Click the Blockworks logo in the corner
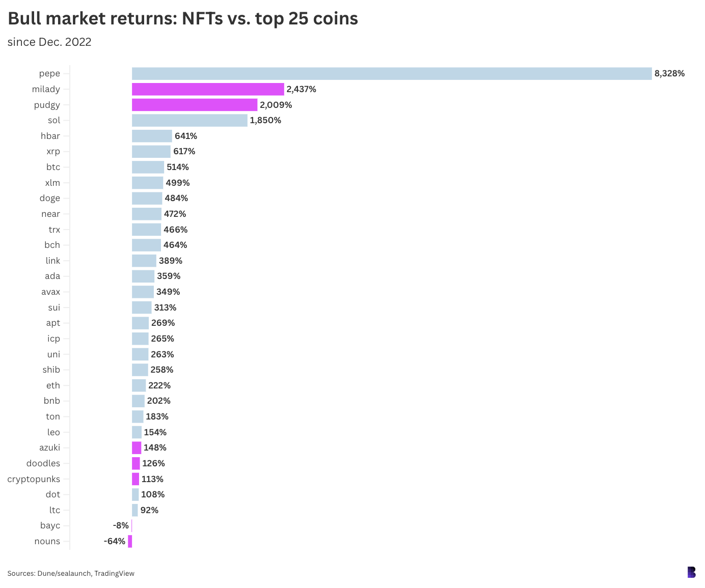705x588 pixels. 691,572
